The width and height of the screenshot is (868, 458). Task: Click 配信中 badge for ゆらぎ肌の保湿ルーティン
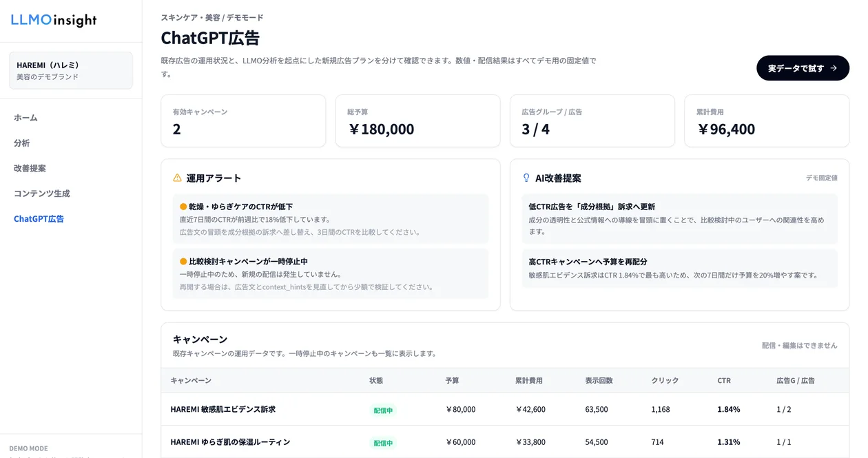[x=383, y=444]
